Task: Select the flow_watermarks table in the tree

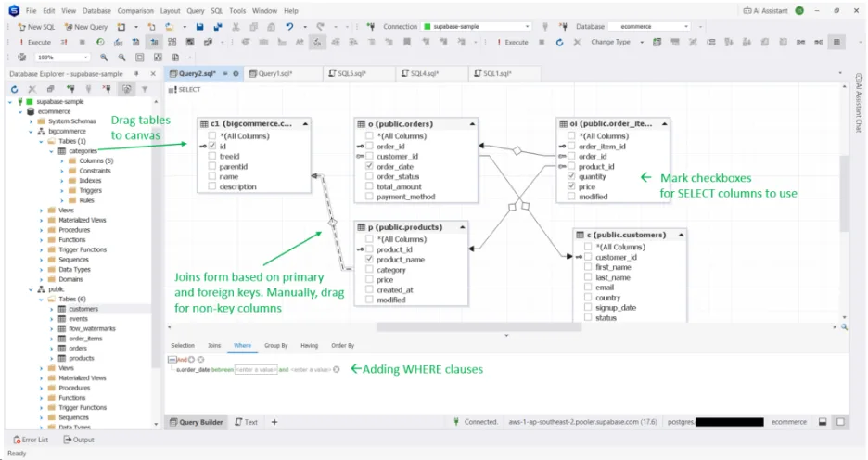Action: tap(92, 329)
